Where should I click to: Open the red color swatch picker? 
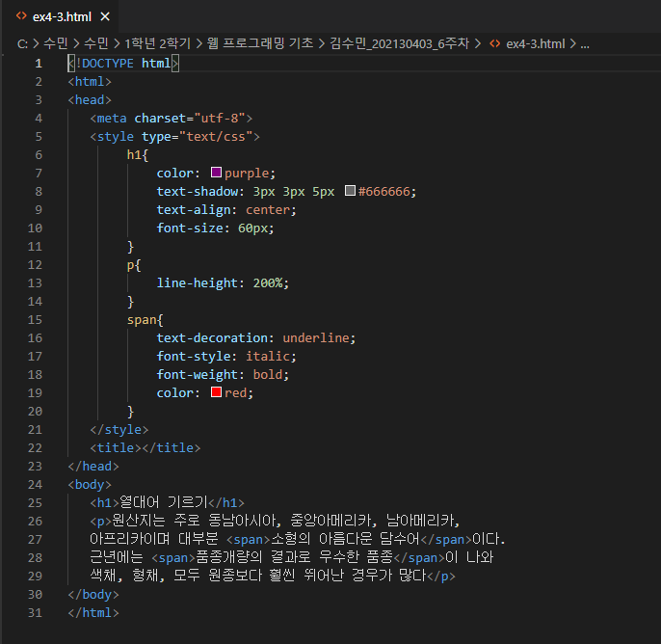pos(216,392)
